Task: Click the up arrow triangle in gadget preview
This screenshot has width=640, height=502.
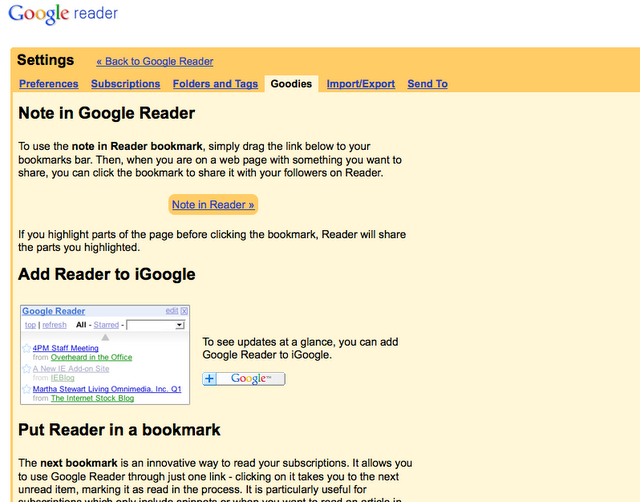Action: 105,337
